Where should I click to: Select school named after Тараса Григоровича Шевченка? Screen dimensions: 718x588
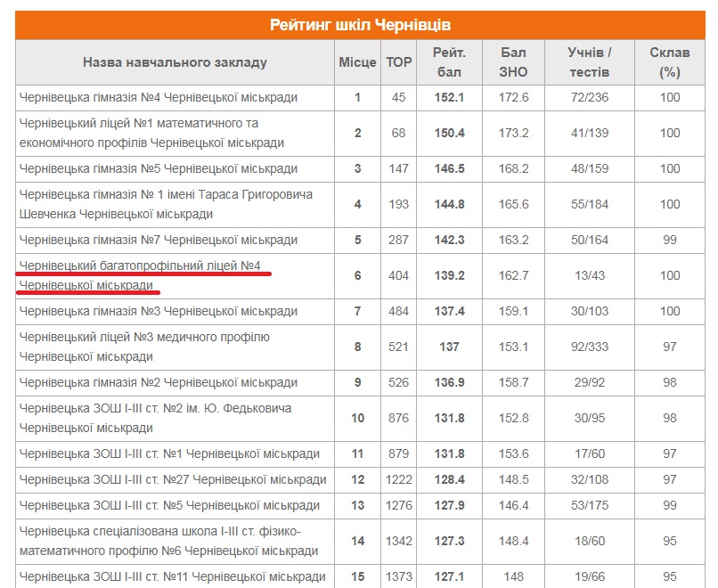click(167, 205)
